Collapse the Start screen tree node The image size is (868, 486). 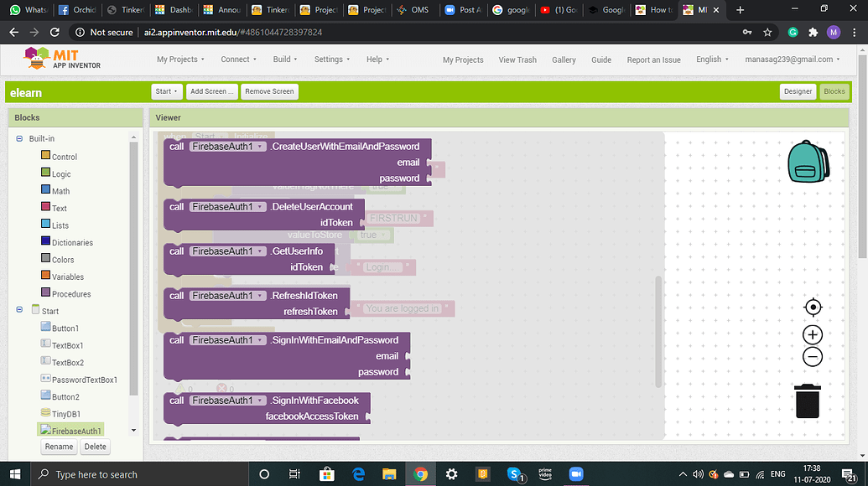[x=19, y=311]
